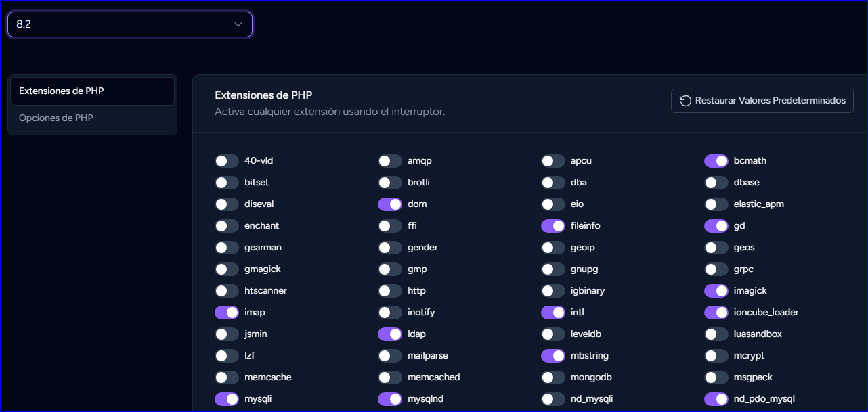Disable the imap extension toggle
Image resolution: width=868 pixels, height=412 pixels.
click(x=227, y=313)
